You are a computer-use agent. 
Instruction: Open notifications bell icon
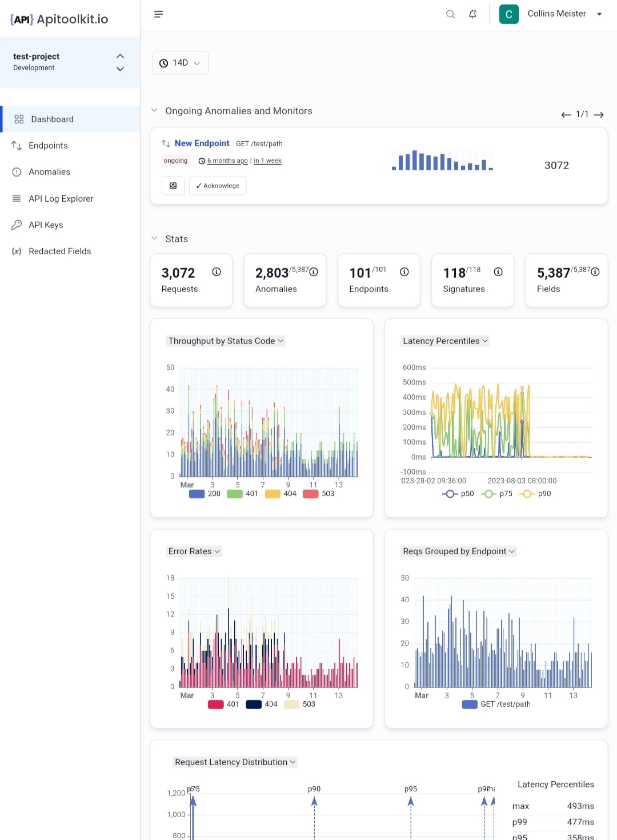point(472,14)
